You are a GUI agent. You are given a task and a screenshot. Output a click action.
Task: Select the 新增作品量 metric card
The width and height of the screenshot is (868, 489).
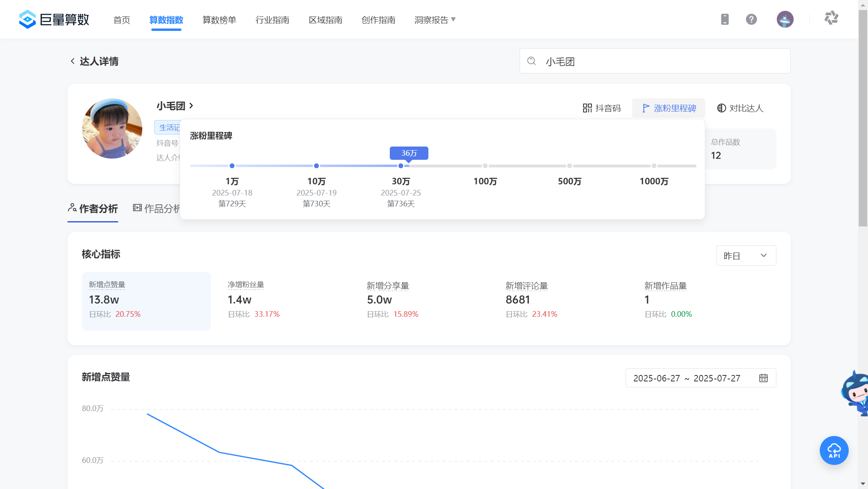(x=702, y=301)
